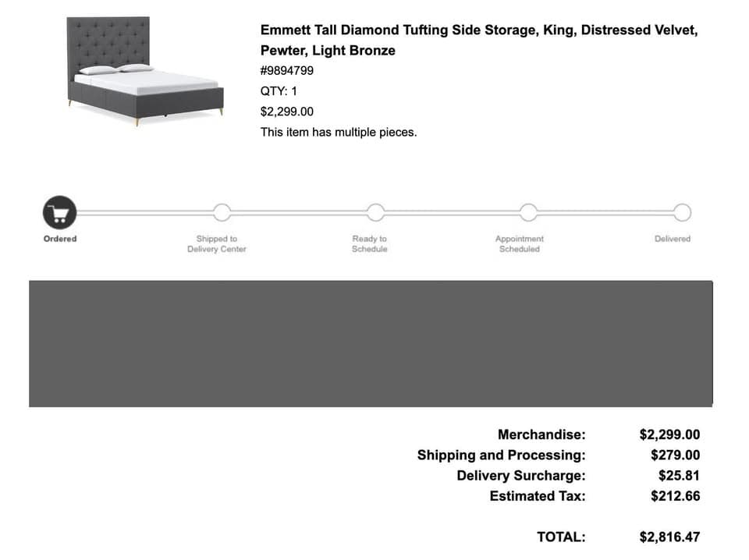Click the Ordered shopping cart icon
Viewport: 749px width, 560px height.
60,212
